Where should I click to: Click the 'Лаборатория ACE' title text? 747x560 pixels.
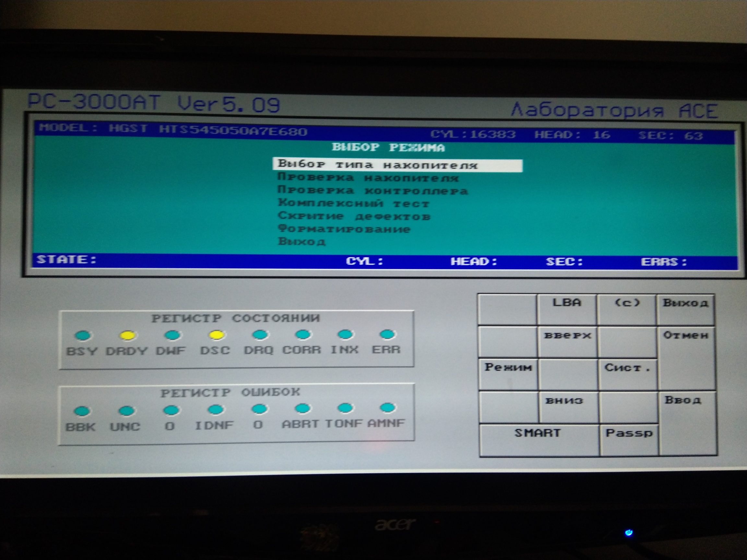(615, 110)
